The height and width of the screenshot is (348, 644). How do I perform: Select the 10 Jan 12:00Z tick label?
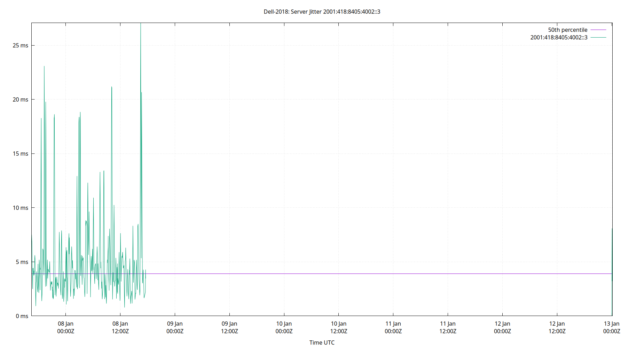click(x=339, y=327)
